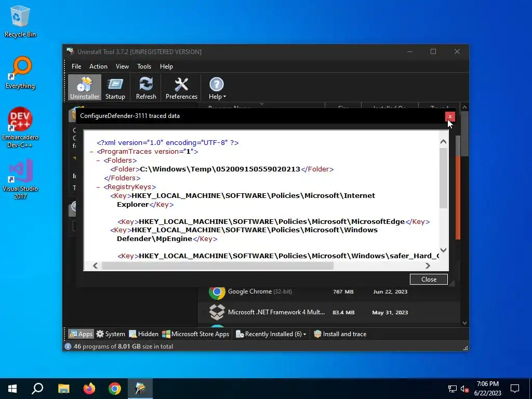532x399 pixels.
Task: Open Preferences from the toolbar
Action: (x=181, y=88)
